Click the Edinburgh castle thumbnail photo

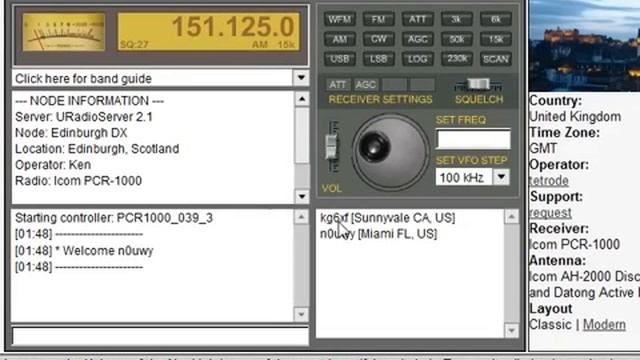[x=584, y=45]
